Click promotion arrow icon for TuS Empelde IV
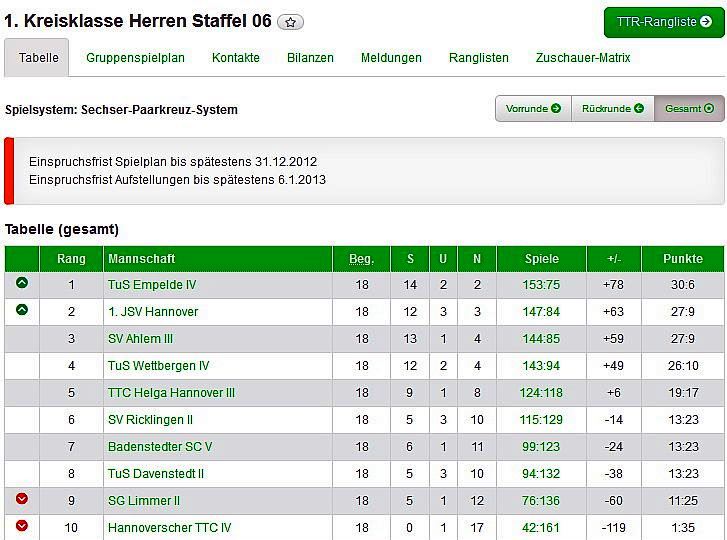Screen dimensions: 727x540 pos(22,283)
